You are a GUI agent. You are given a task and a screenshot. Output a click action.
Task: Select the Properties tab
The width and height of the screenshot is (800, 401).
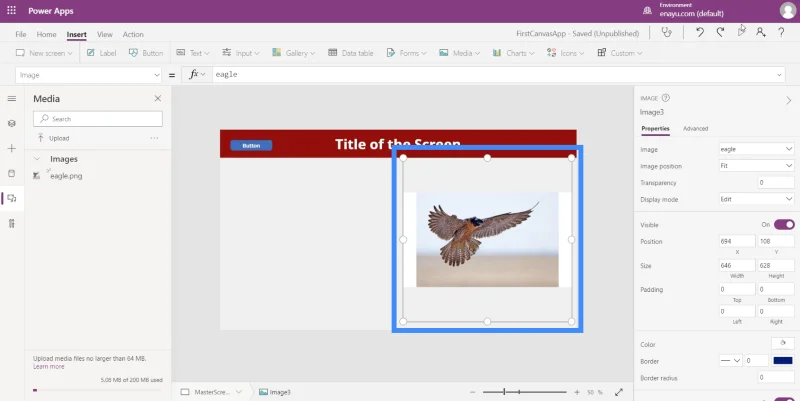click(x=655, y=129)
